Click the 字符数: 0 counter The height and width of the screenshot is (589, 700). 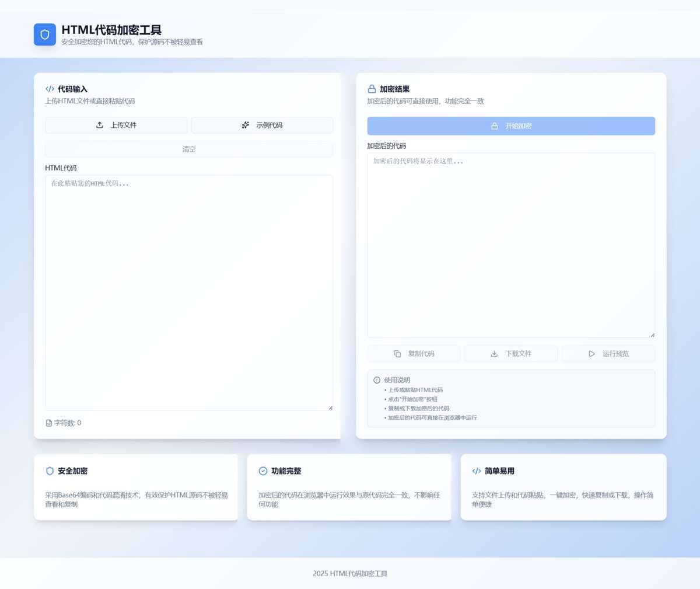click(68, 423)
